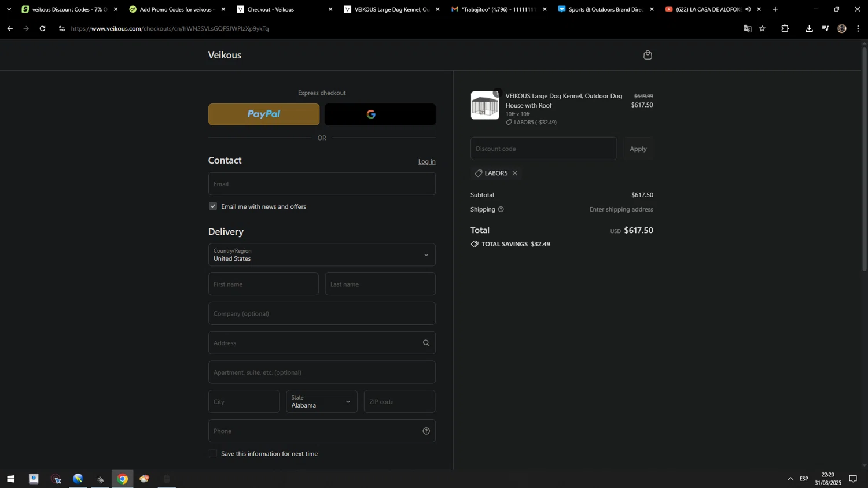
Task: Reload the checkout page
Action: pos(42,28)
